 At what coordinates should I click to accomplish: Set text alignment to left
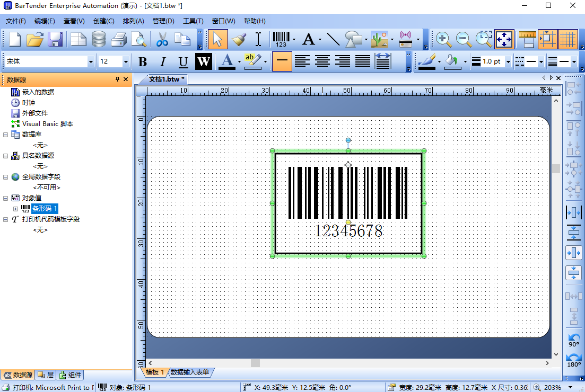click(x=302, y=61)
